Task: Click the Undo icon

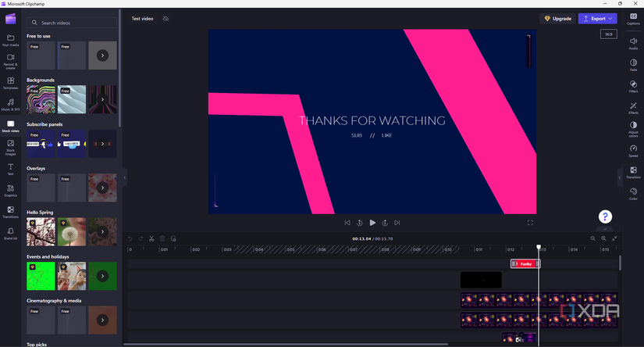Action: [130, 238]
